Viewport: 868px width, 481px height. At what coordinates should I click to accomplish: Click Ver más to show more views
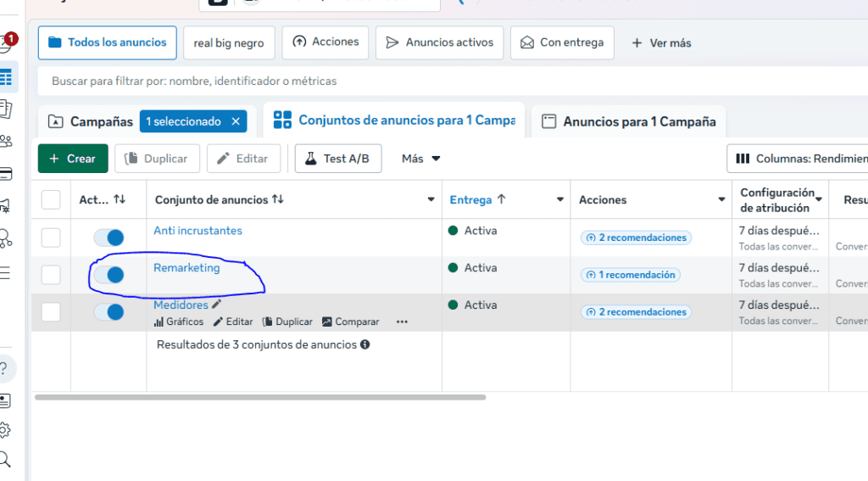click(661, 42)
